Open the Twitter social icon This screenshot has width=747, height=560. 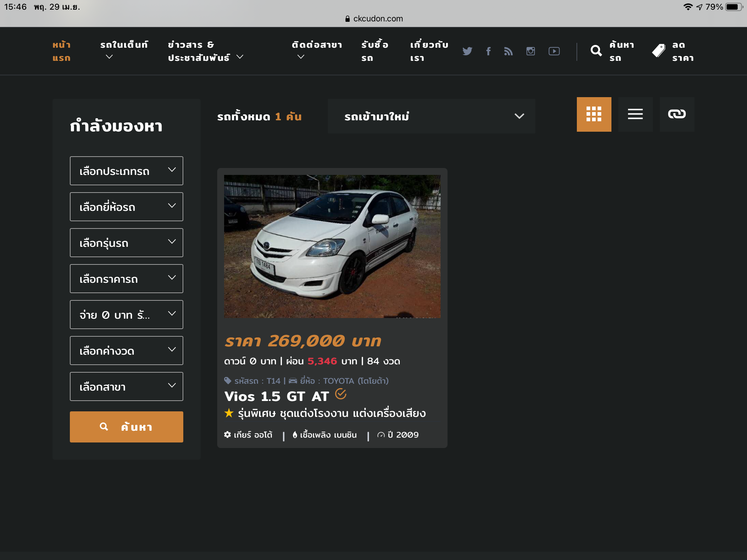pos(467,51)
